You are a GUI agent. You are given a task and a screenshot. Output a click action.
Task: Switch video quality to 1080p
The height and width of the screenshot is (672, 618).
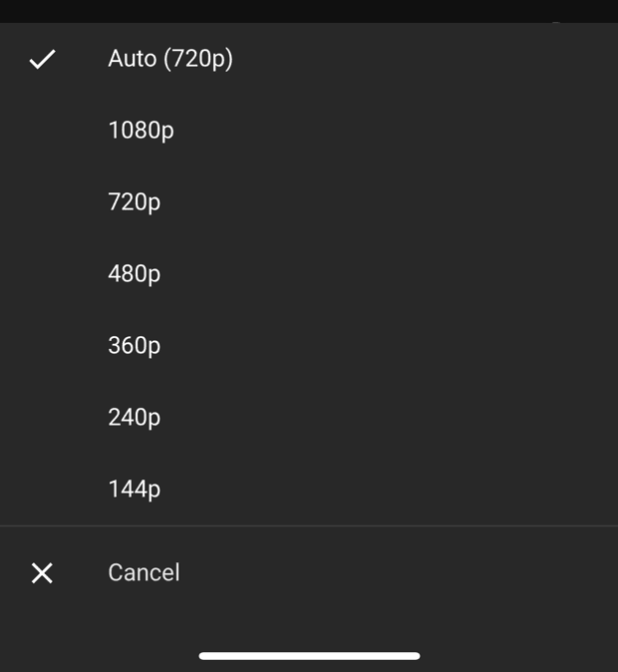coord(141,131)
